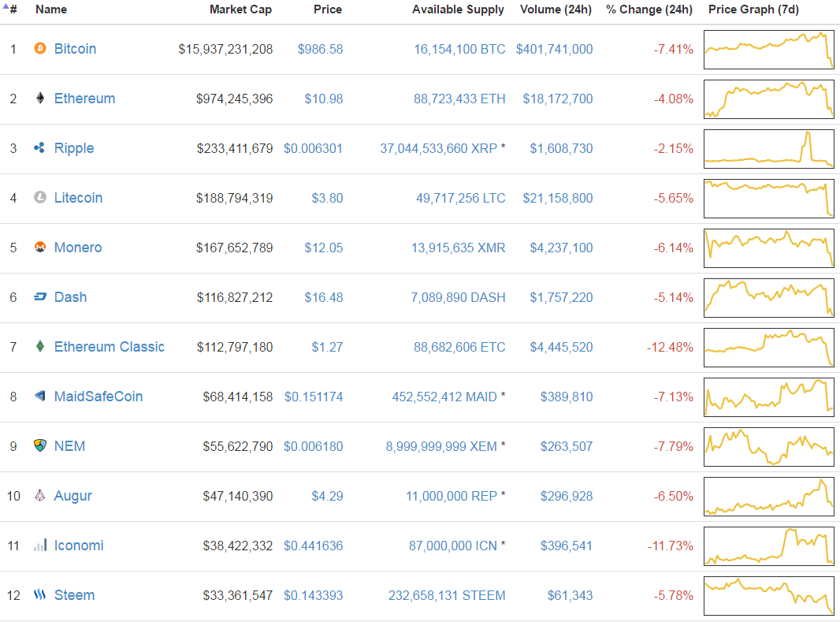840x622 pixels.
Task: Click the Steem logo icon
Action: (40, 594)
